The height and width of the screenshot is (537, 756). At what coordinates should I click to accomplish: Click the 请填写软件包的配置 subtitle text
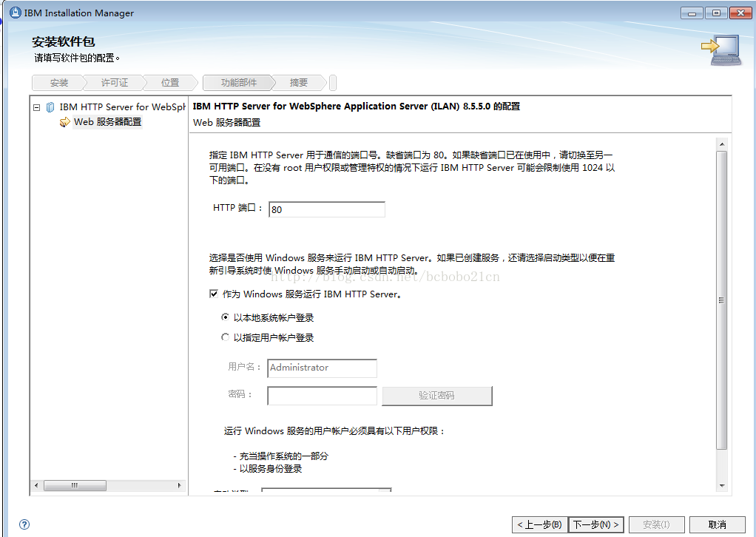coord(77,58)
